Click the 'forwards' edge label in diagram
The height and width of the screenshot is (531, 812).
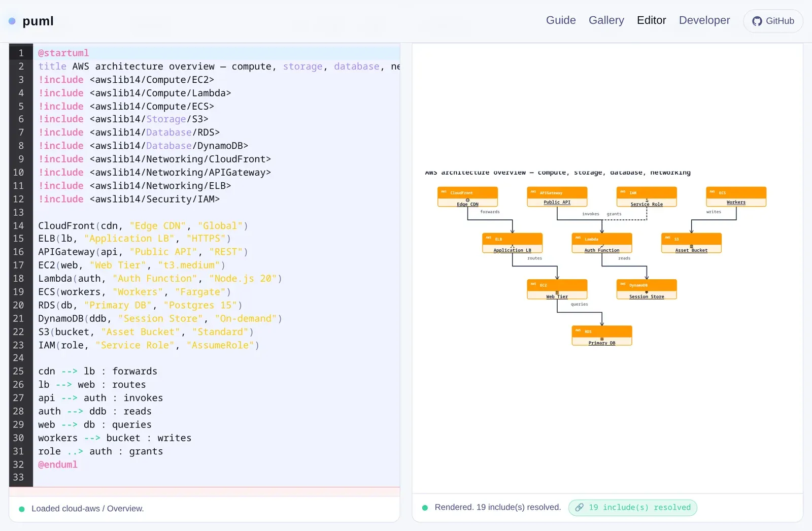tap(490, 212)
